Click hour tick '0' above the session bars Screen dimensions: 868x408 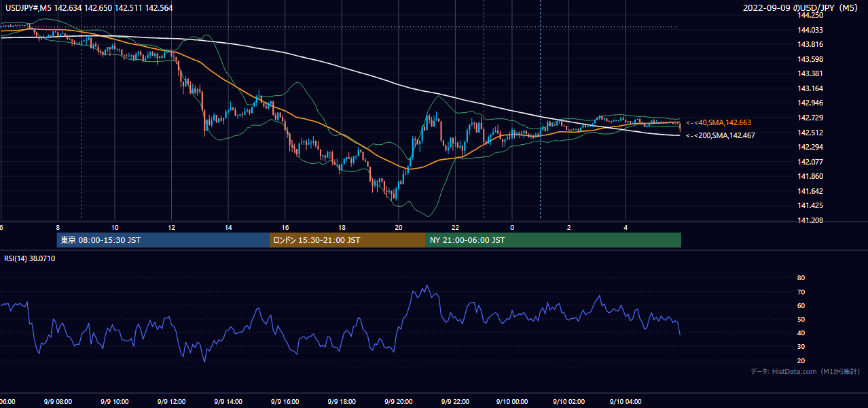(x=512, y=227)
